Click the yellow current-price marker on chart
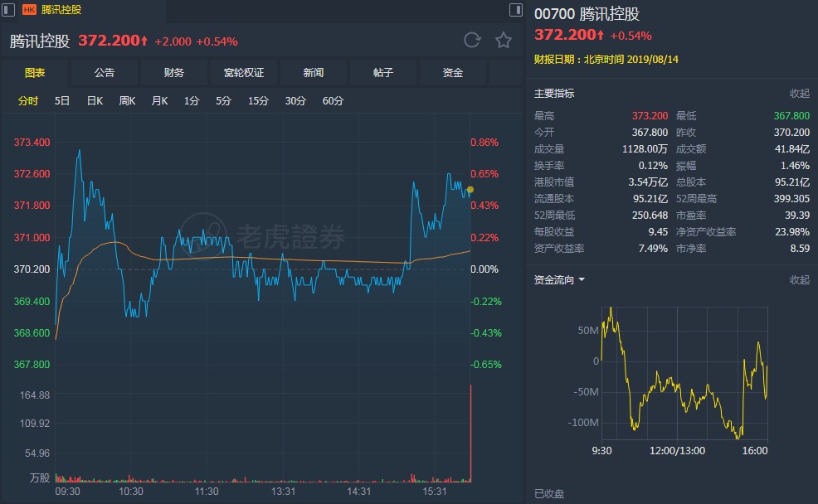 (x=470, y=190)
